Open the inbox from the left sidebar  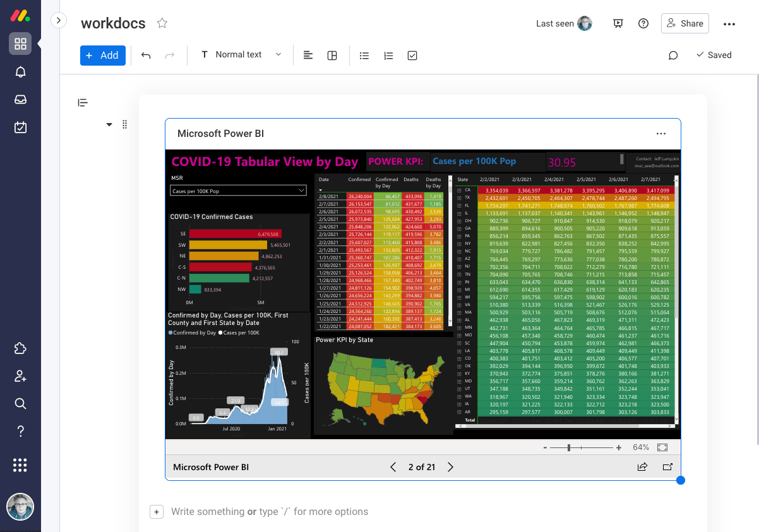click(x=20, y=99)
